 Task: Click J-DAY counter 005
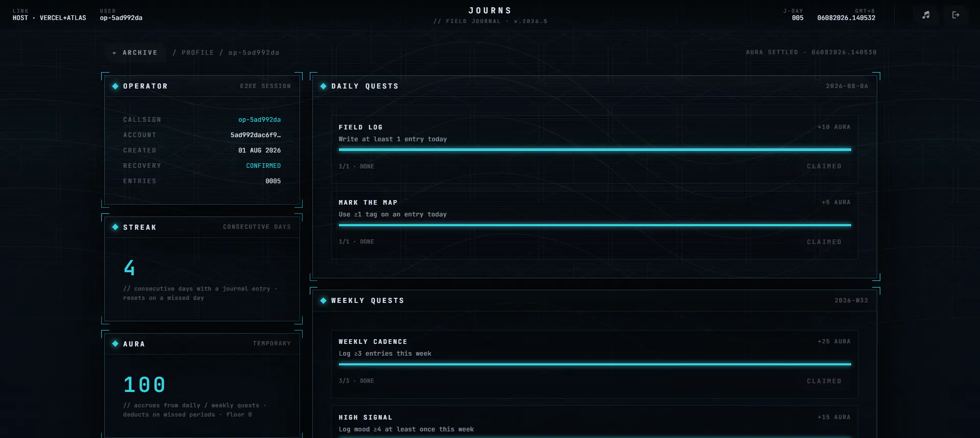tap(797, 18)
